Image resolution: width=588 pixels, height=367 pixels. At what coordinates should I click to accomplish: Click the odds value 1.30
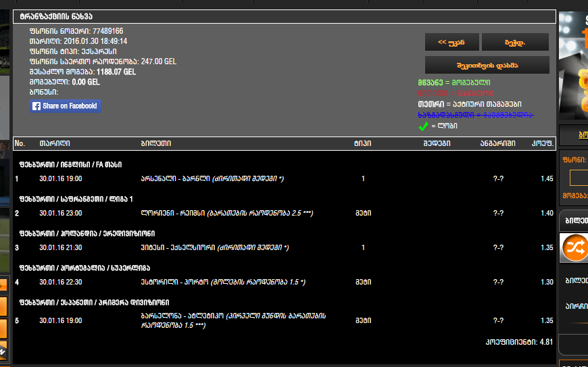click(x=547, y=283)
